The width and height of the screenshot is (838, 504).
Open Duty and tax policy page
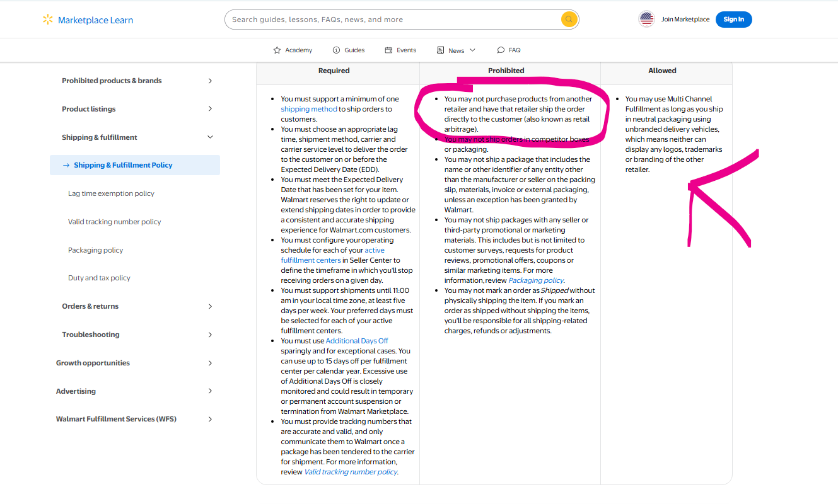99,278
